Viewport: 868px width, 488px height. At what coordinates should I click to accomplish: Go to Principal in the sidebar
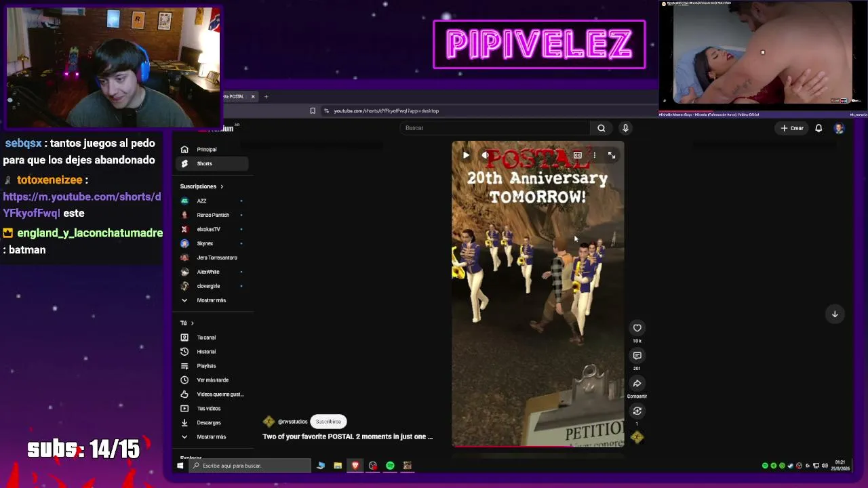(214, 149)
